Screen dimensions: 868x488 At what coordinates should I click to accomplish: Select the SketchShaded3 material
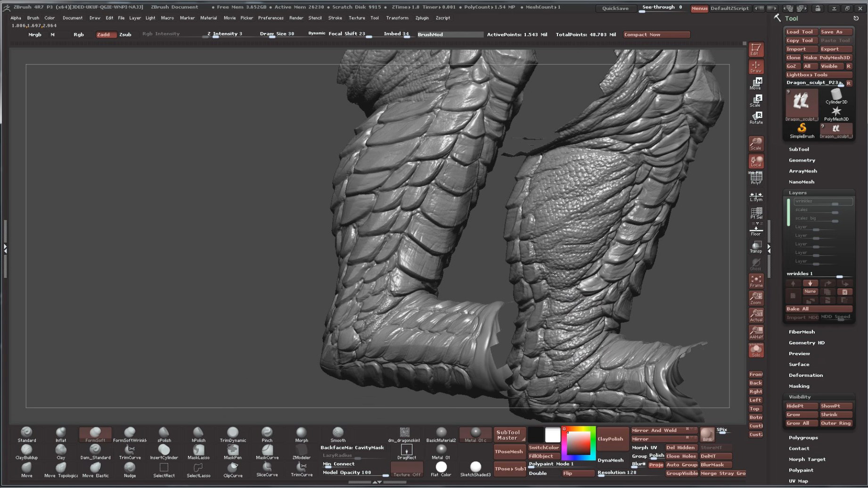[x=475, y=469]
